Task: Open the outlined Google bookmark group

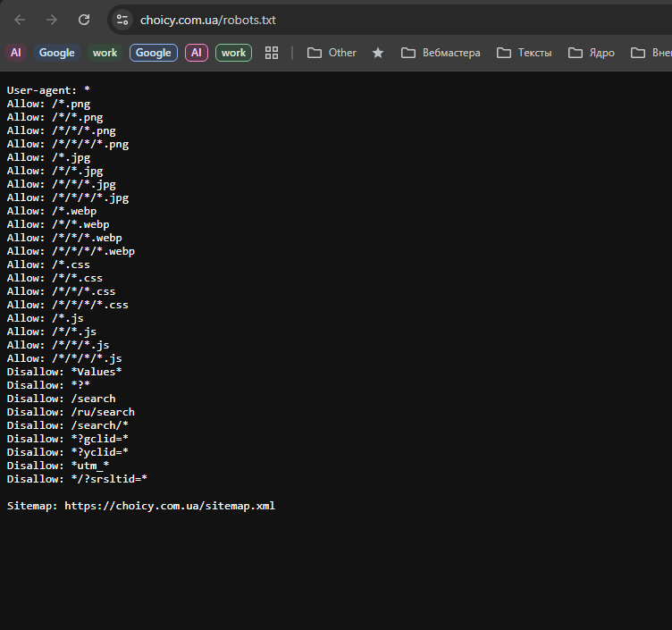Action: click(x=154, y=53)
